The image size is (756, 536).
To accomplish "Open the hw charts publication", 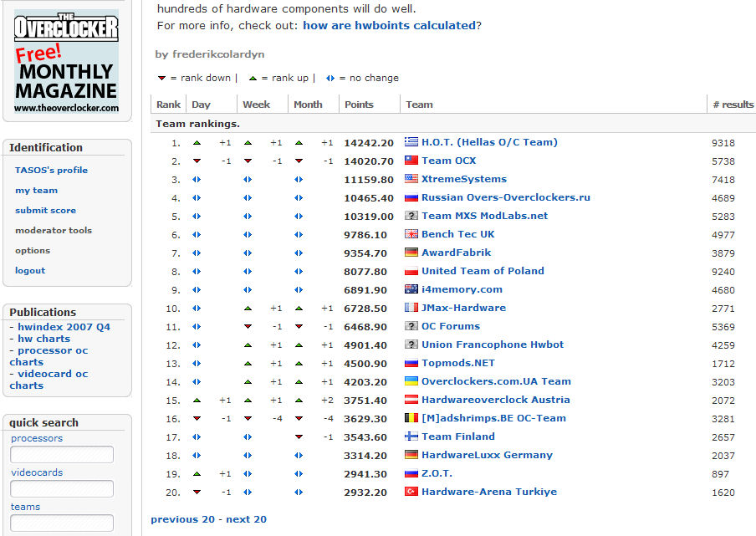I will coord(43,339).
